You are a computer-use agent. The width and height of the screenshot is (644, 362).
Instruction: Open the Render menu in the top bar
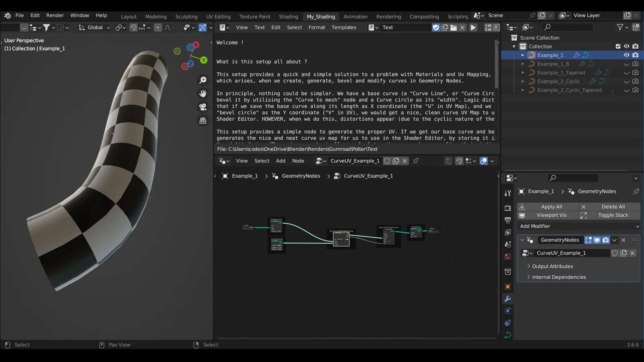(x=55, y=15)
